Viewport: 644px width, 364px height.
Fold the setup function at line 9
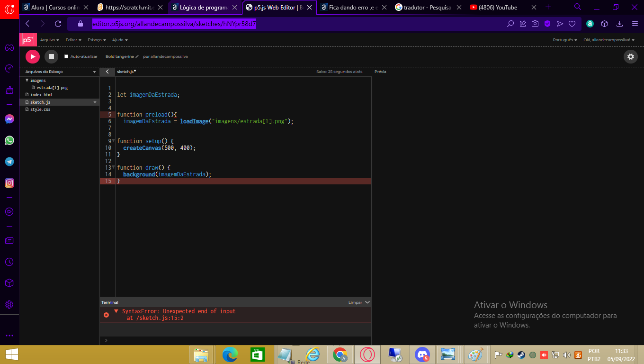[114, 141]
